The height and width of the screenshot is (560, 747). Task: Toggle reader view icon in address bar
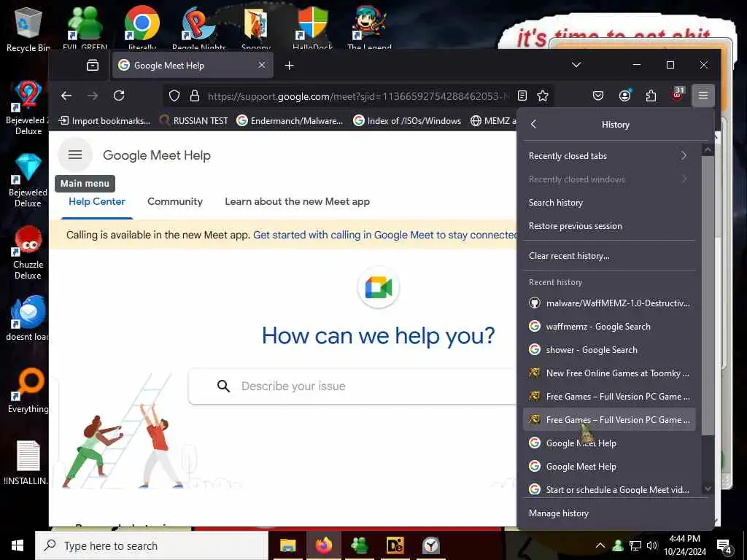pos(522,96)
